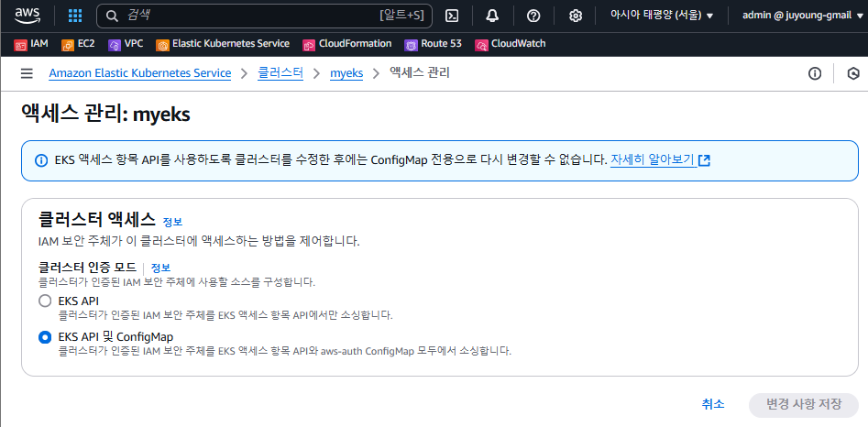
Task: Click the Route 53 bookmark icon
Action: pos(411,44)
